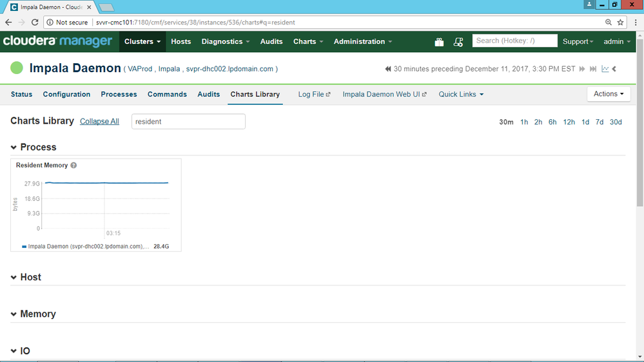Screen dimensions: 644x362
Task: Open the Impala Daemon Web UI link
Action: [384, 95]
